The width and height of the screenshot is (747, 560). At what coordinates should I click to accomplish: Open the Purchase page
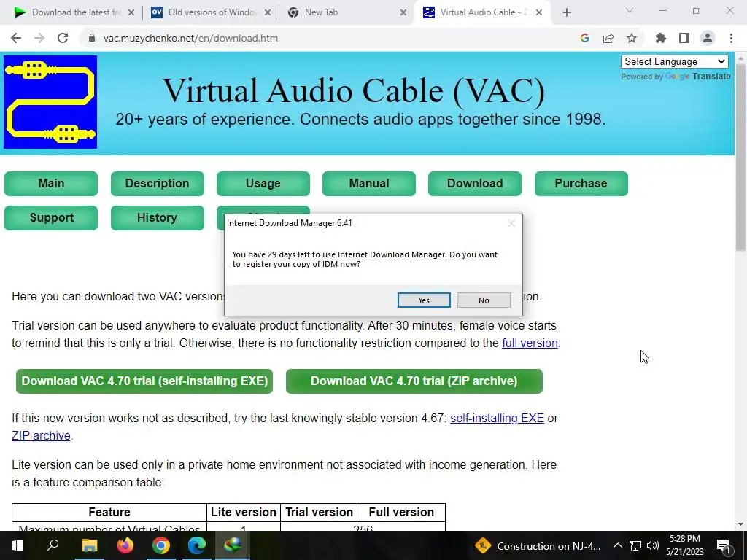pos(581,183)
